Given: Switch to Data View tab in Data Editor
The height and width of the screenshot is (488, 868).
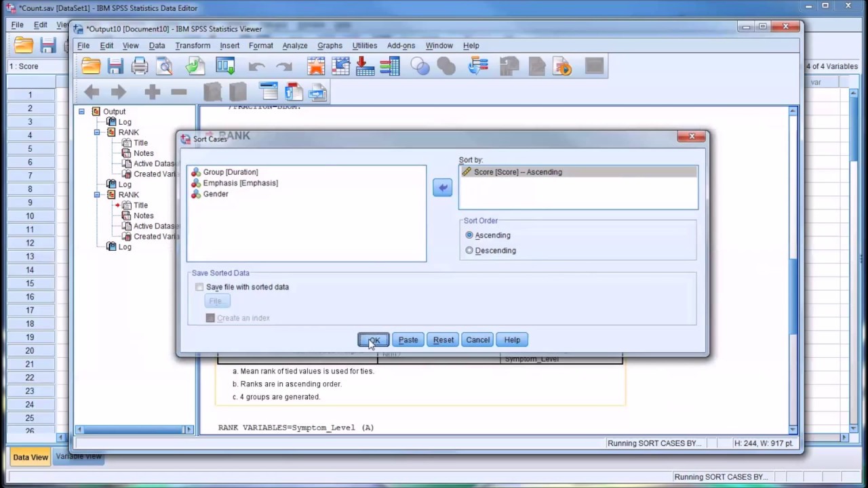Looking at the screenshot, I should click(31, 457).
